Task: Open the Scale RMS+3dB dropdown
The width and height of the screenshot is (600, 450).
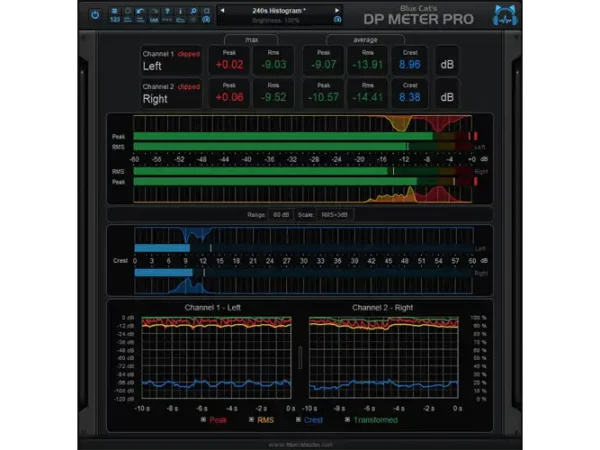Action: (334, 215)
